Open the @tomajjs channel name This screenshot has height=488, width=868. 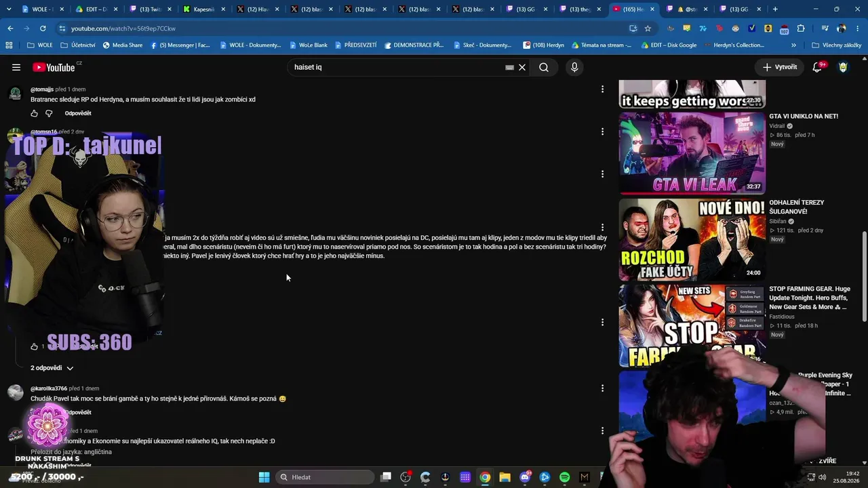pyautogui.click(x=42, y=89)
